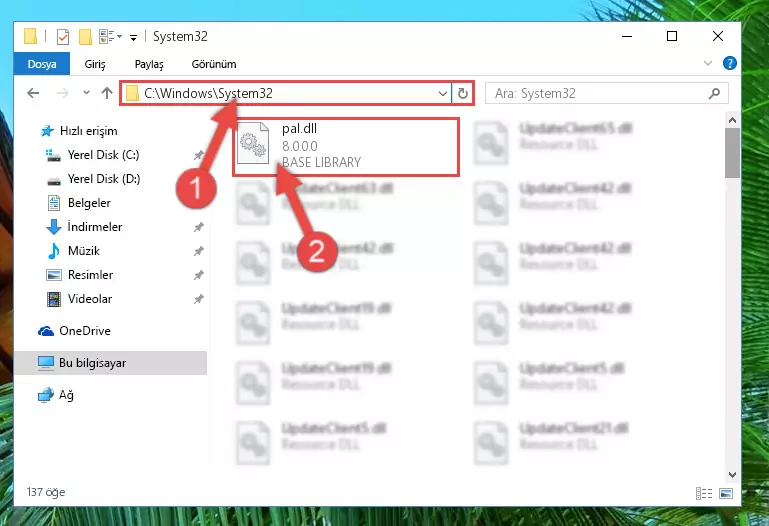Switch to the Görünüm ribbon tab
The height and width of the screenshot is (526, 769).
214,64
